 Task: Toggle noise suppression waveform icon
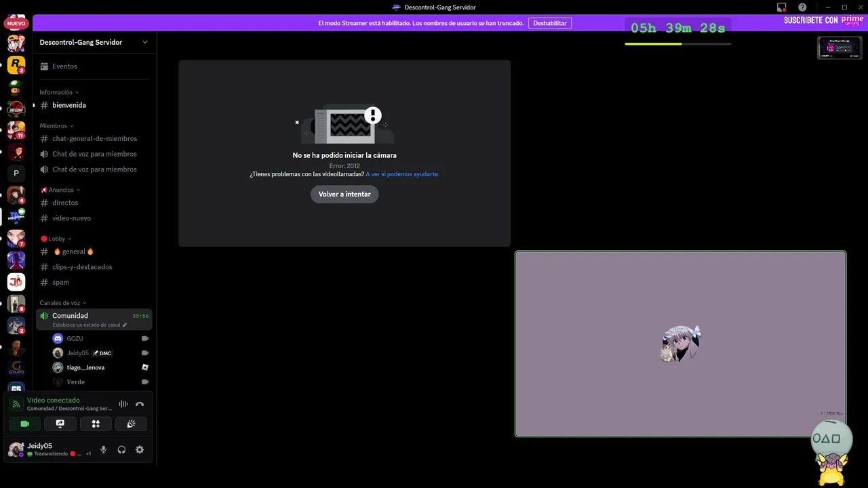coord(123,404)
